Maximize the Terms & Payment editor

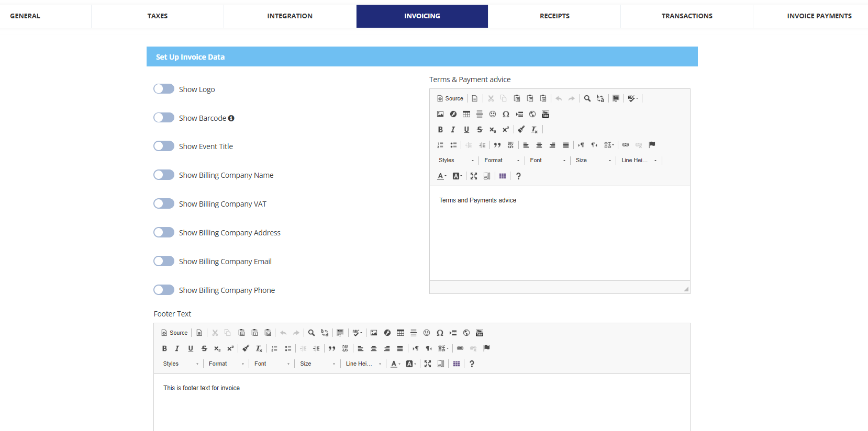pos(474,176)
